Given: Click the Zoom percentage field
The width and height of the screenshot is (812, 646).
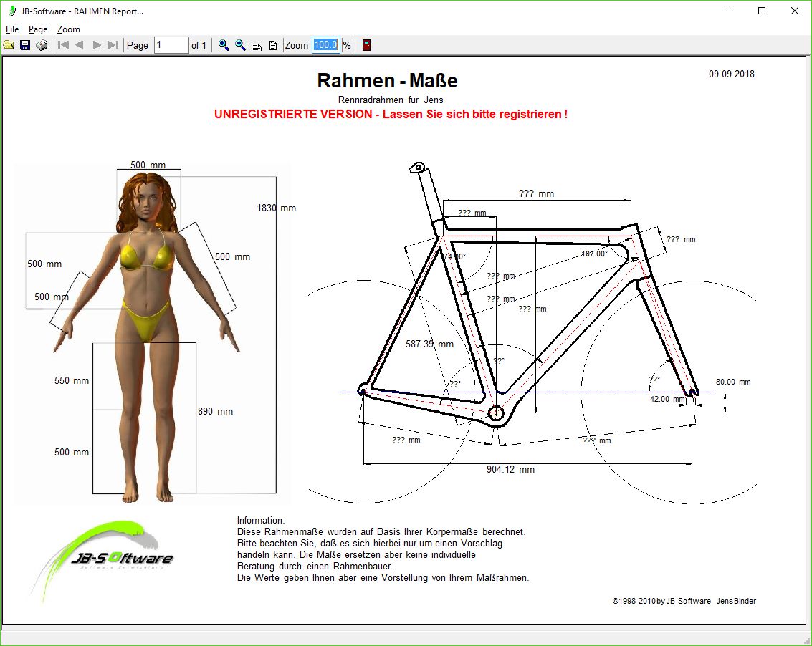Looking at the screenshot, I should click(x=325, y=45).
